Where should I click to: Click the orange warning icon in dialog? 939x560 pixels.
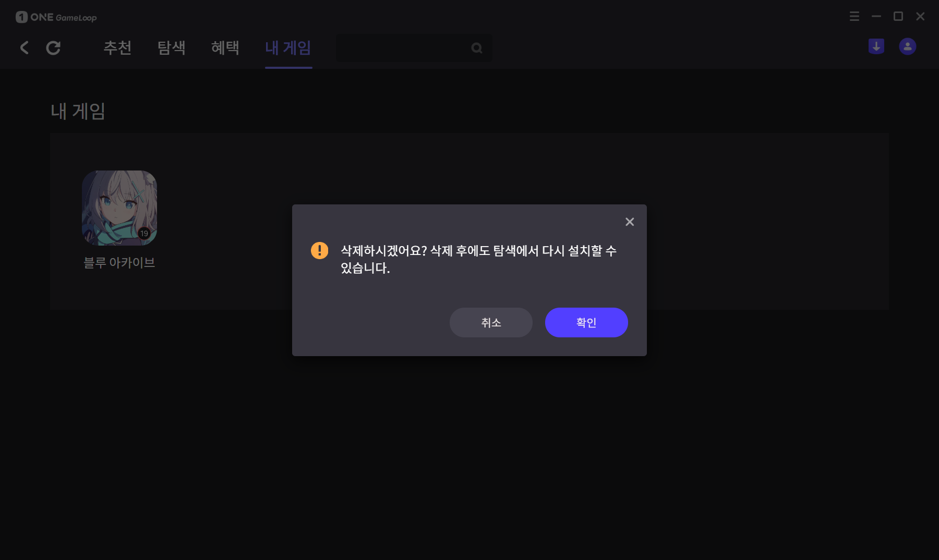[x=319, y=250]
